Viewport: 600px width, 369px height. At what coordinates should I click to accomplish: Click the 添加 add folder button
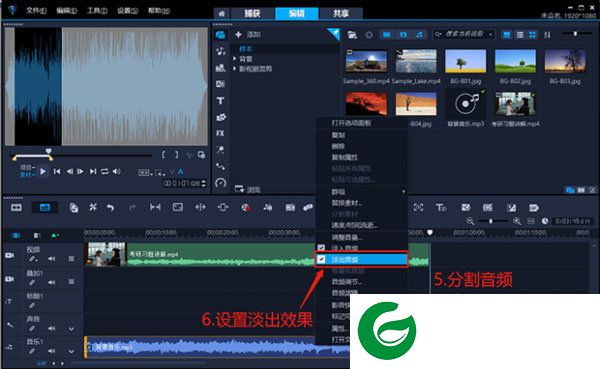[248, 34]
